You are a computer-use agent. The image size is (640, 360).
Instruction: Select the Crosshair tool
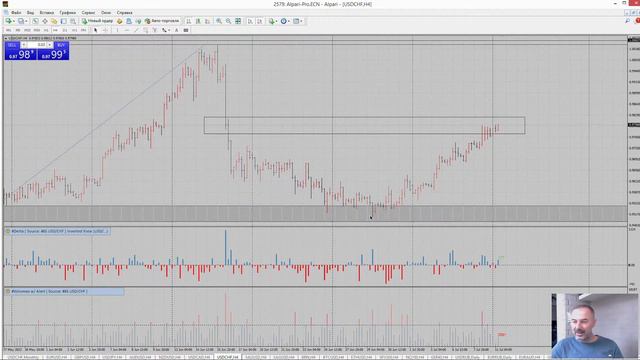pos(105,30)
